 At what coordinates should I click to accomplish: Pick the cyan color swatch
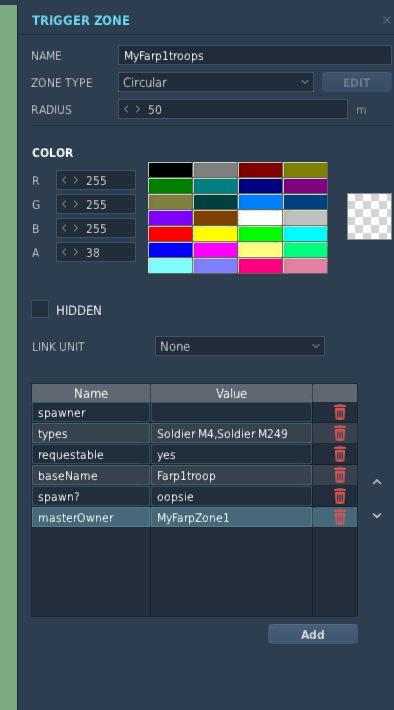(305, 234)
